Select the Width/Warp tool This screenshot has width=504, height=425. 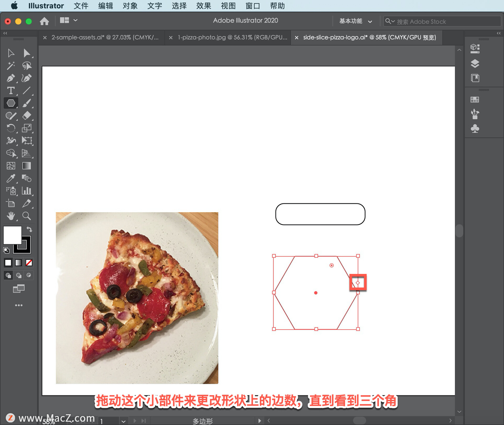[x=11, y=141]
